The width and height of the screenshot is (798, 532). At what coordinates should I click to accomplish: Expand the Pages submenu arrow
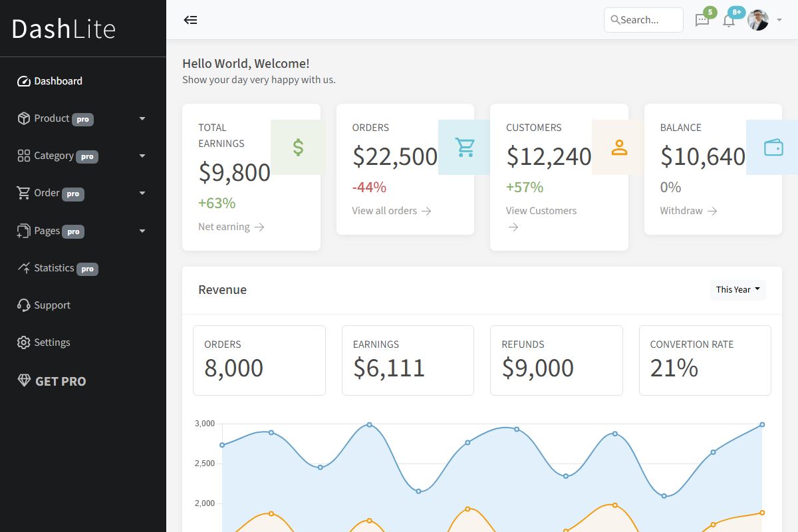click(142, 231)
